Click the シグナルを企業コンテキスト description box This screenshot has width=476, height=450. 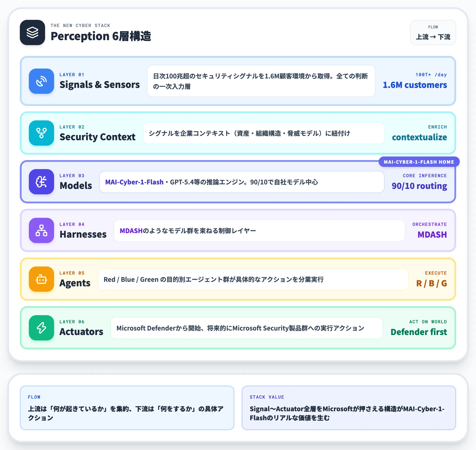[264, 133]
